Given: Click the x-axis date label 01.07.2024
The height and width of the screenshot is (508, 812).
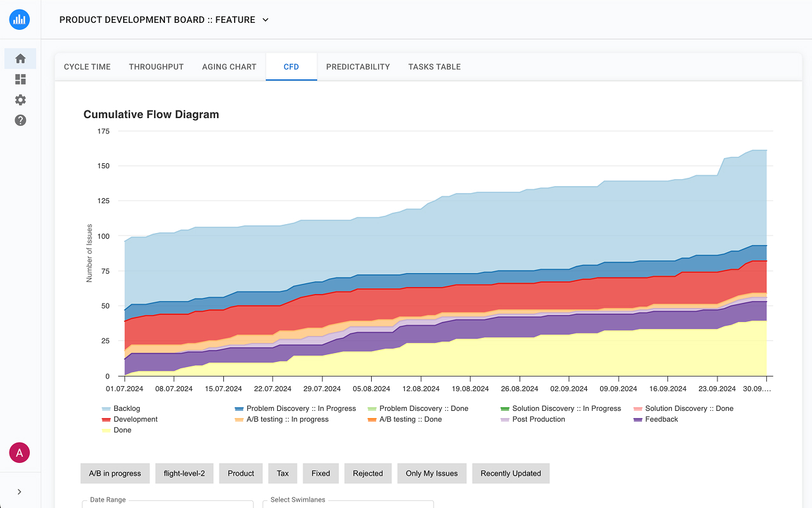Looking at the screenshot, I should pyautogui.click(x=124, y=389).
